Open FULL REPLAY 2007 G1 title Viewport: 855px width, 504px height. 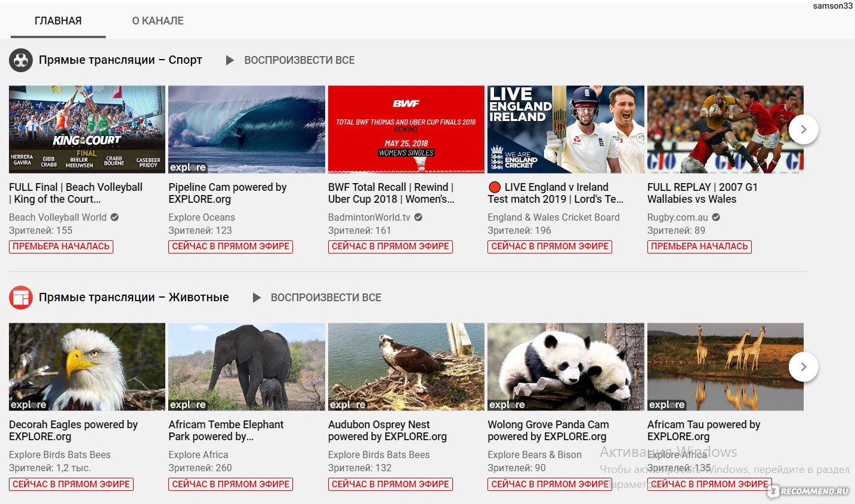pyautogui.click(x=702, y=193)
